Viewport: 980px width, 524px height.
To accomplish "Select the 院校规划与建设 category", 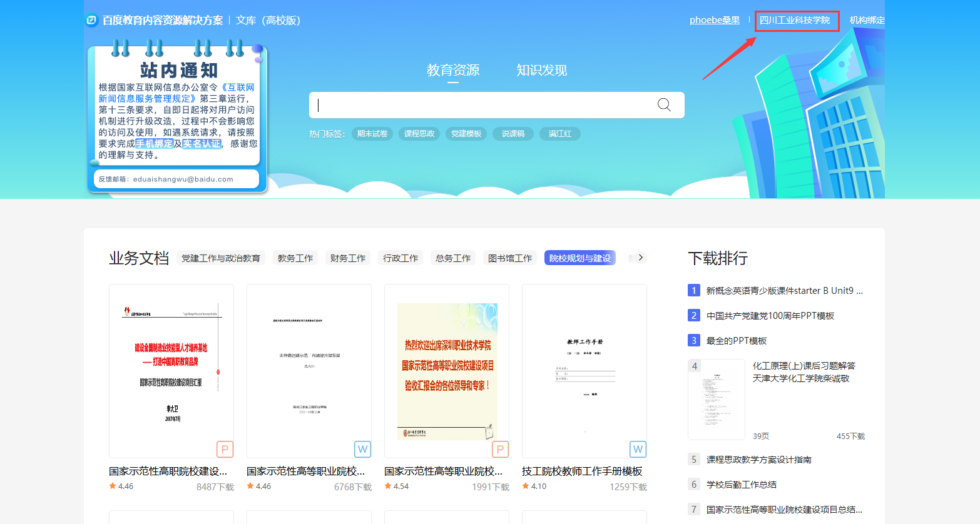I will point(579,258).
